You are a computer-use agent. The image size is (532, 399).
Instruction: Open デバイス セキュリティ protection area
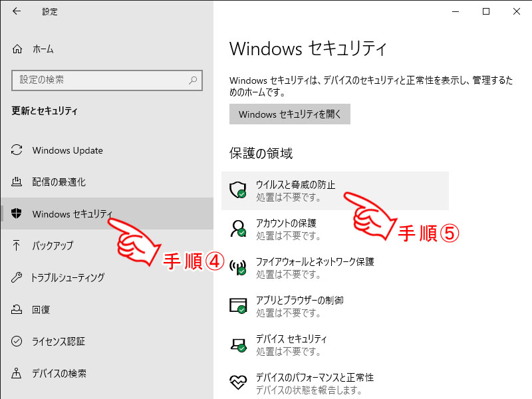pyautogui.click(x=335, y=344)
